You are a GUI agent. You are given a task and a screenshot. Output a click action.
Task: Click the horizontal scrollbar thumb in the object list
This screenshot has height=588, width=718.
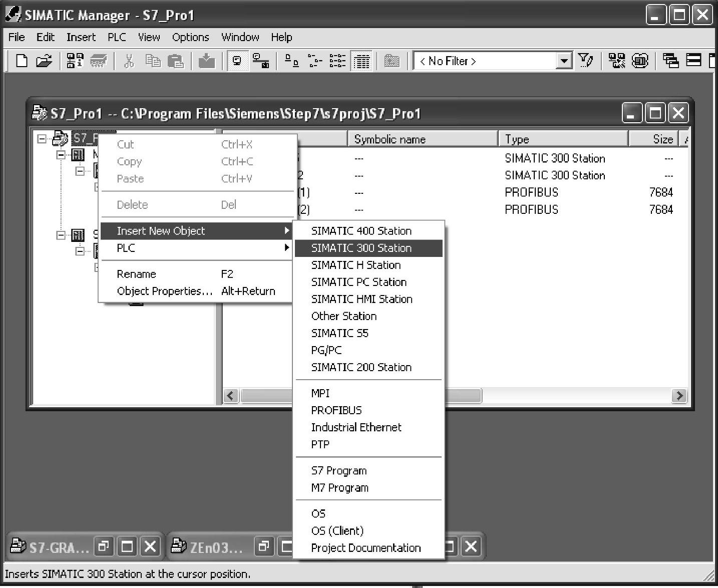click(361, 396)
